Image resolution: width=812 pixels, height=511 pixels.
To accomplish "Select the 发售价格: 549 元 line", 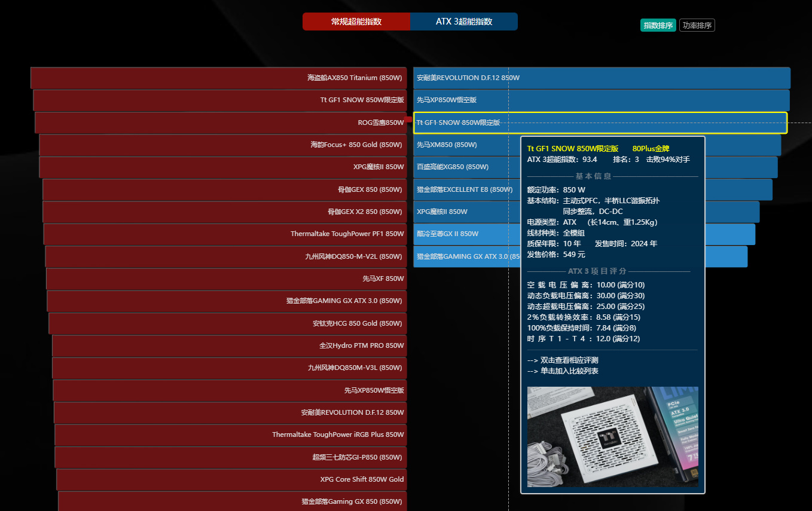I will [x=556, y=255].
